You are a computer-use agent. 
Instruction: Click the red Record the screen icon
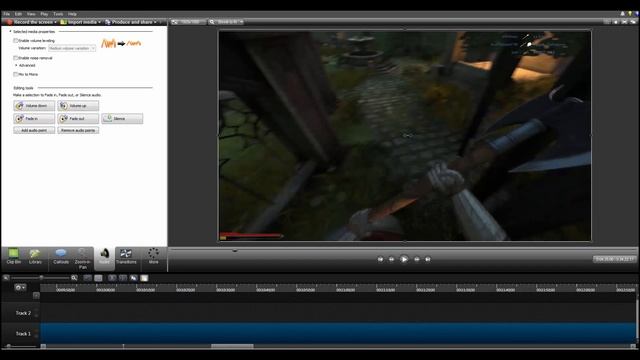point(9,22)
